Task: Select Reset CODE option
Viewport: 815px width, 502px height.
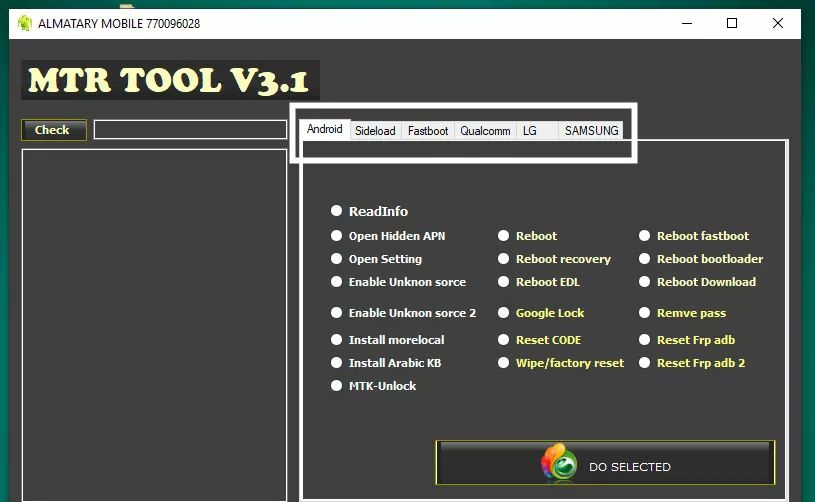Action: [503, 339]
